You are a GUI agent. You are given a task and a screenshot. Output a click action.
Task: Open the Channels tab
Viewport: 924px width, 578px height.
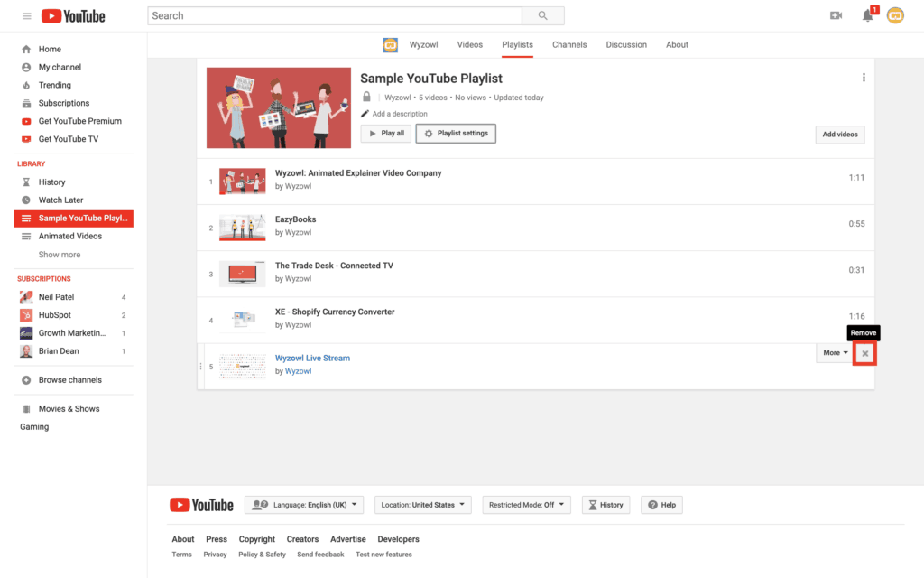pyautogui.click(x=569, y=45)
